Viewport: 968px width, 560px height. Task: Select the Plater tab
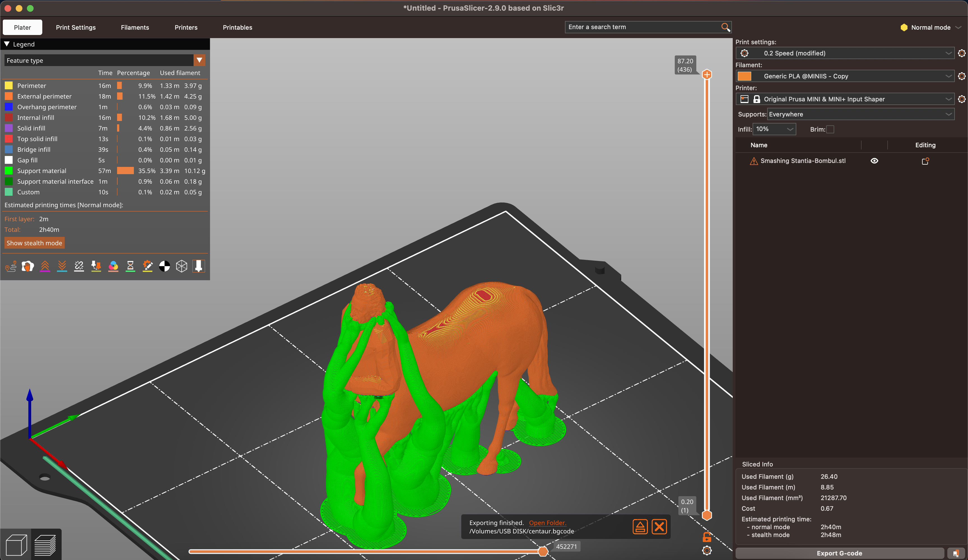point(22,27)
